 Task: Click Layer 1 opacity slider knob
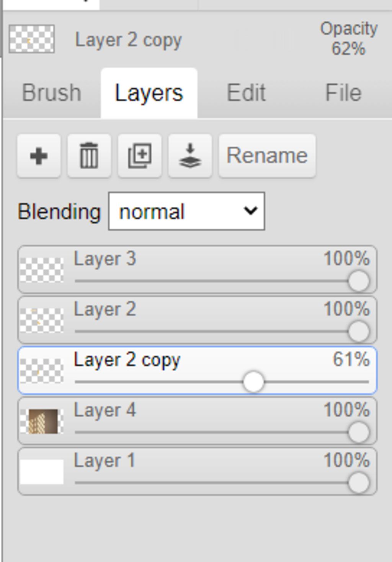359,483
